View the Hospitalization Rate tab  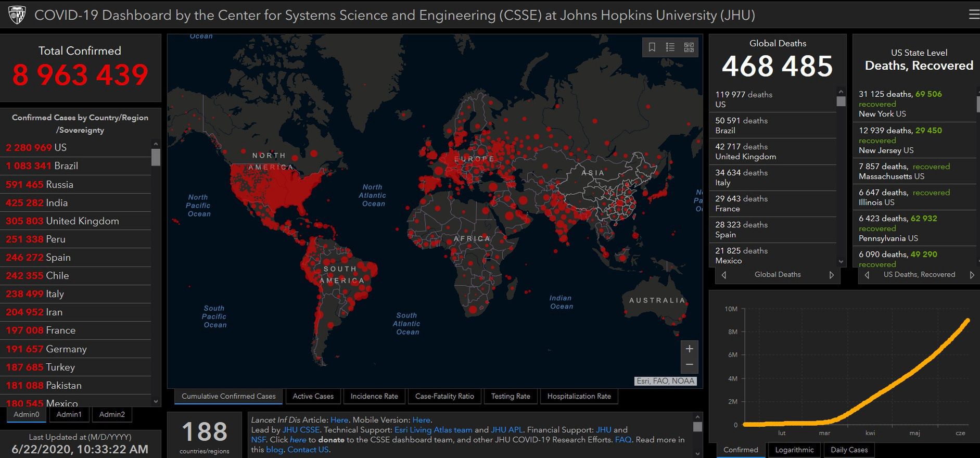[x=579, y=397]
